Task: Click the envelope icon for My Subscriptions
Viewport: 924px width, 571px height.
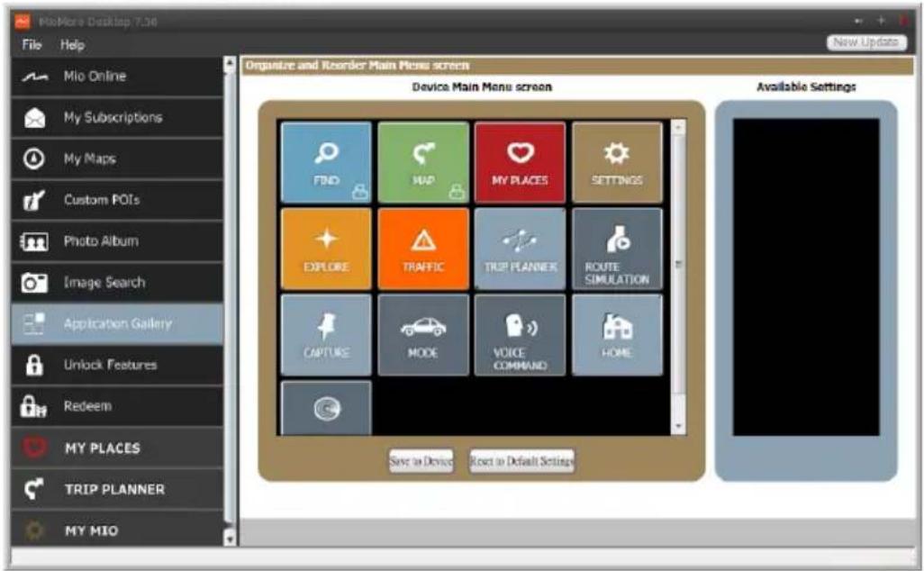Action: tap(34, 118)
